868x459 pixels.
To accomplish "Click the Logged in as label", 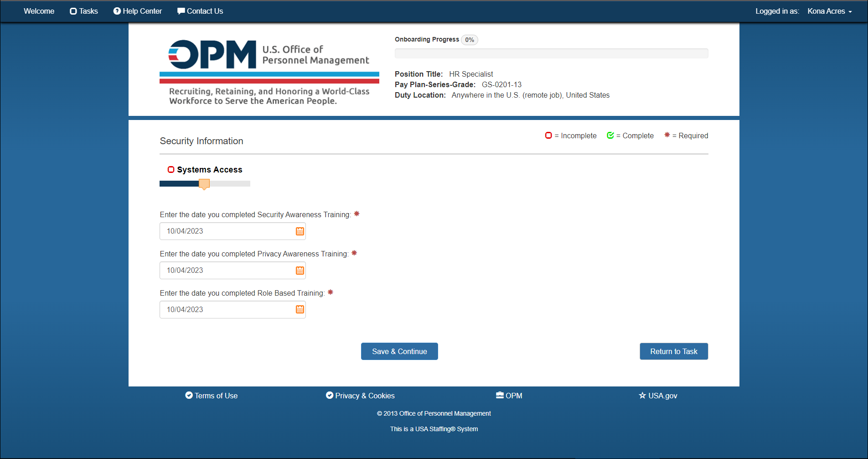I will [777, 11].
